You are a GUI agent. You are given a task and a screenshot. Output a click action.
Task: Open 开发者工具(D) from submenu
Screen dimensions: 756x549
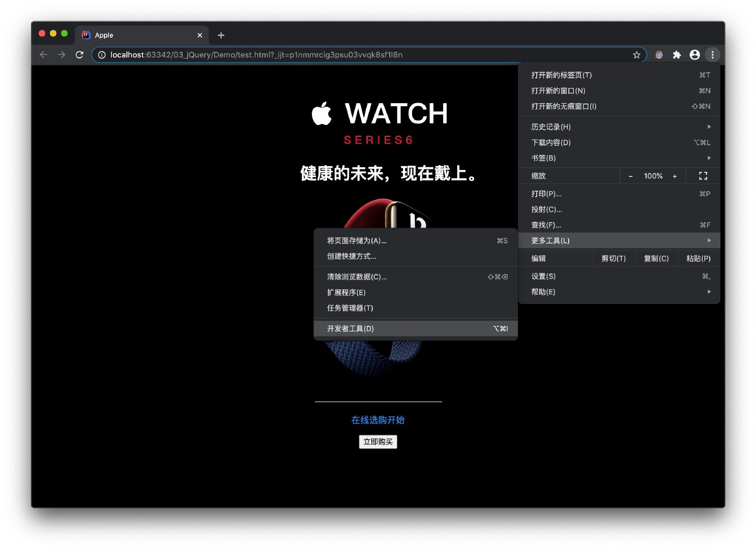coord(416,328)
